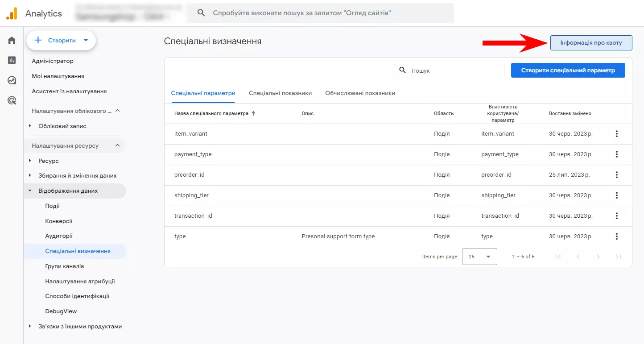The width and height of the screenshot is (644, 344).
Task: Open the Home icon in left rail
Action: tap(12, 41)
